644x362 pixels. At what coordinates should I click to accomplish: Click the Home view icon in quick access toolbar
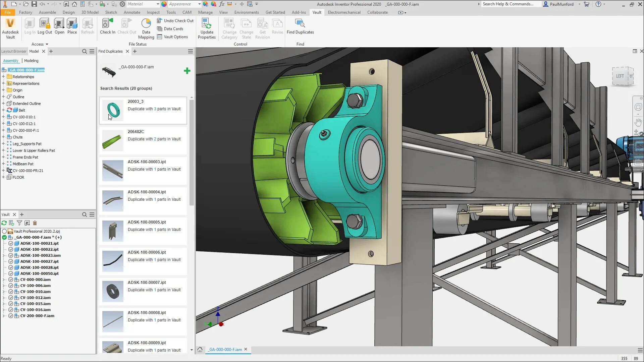(x=74, y=4)
